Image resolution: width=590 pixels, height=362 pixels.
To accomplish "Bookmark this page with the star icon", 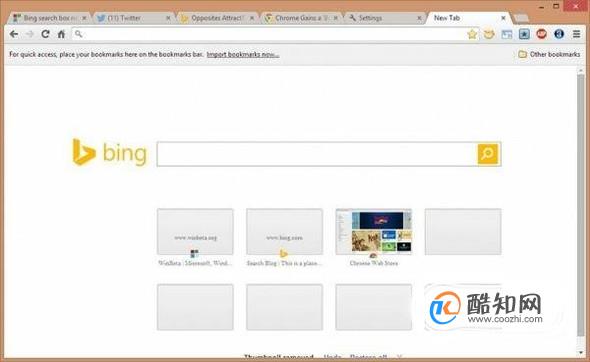I will click(472, 35).
